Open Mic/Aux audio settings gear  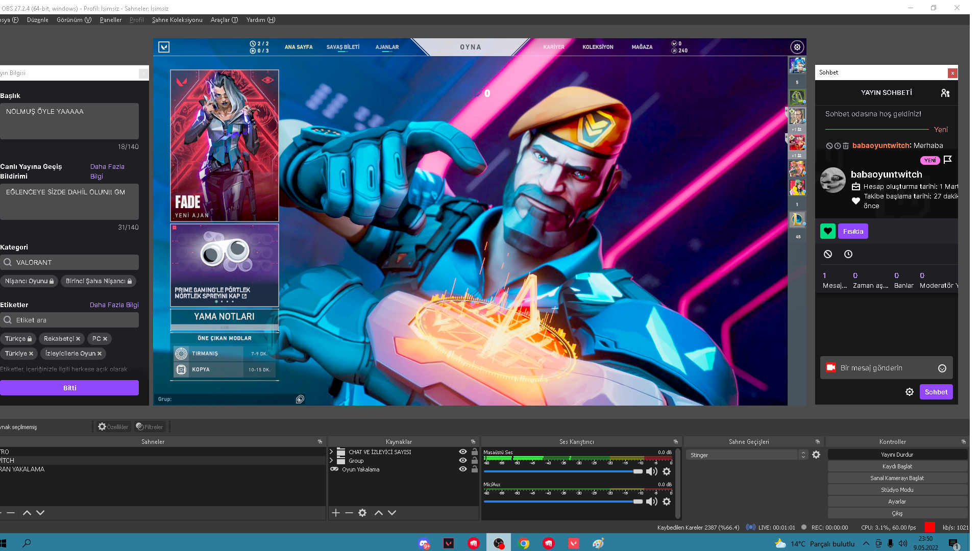[x=667, y=502]
